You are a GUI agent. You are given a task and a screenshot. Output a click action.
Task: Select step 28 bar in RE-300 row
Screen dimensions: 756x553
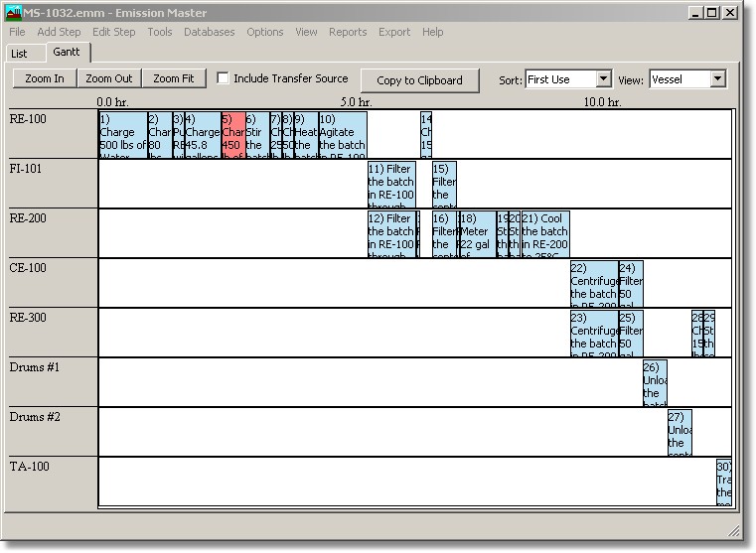click(x=697, y=334)
